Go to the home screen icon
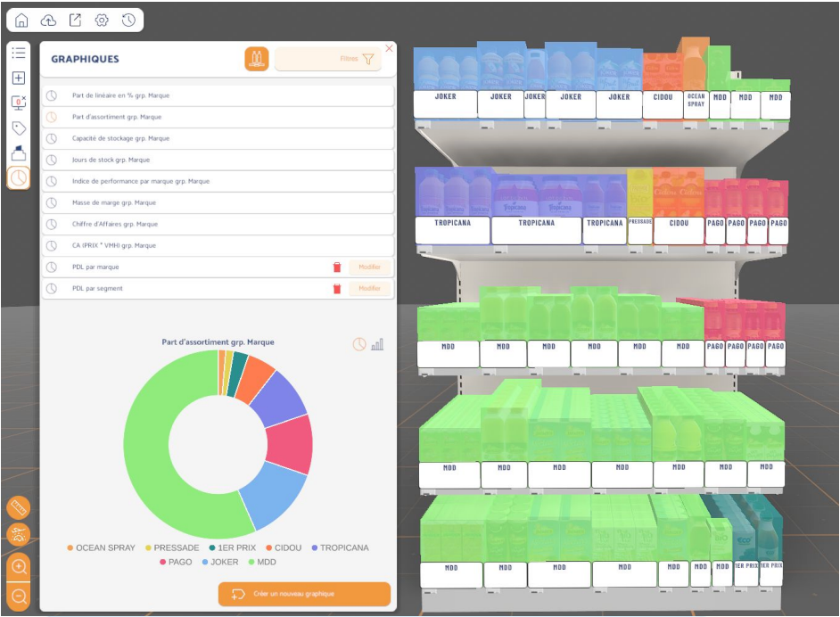The image size is (840, 617). tap(21, 21)
